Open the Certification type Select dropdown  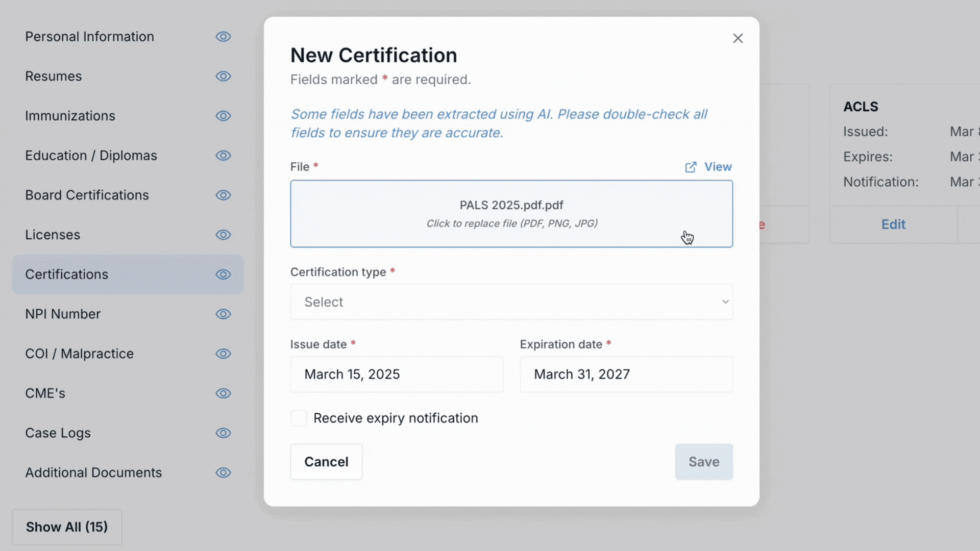point(511,302)
